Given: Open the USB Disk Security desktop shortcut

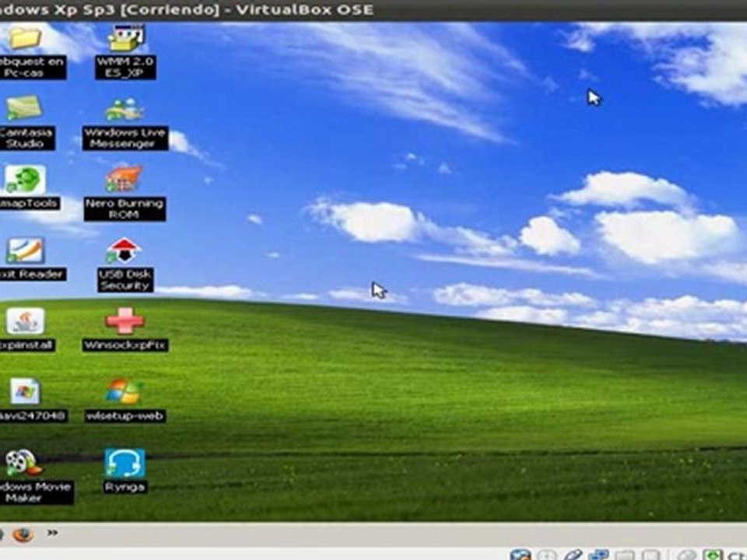Looking at the screenshot, I should 124,250.
